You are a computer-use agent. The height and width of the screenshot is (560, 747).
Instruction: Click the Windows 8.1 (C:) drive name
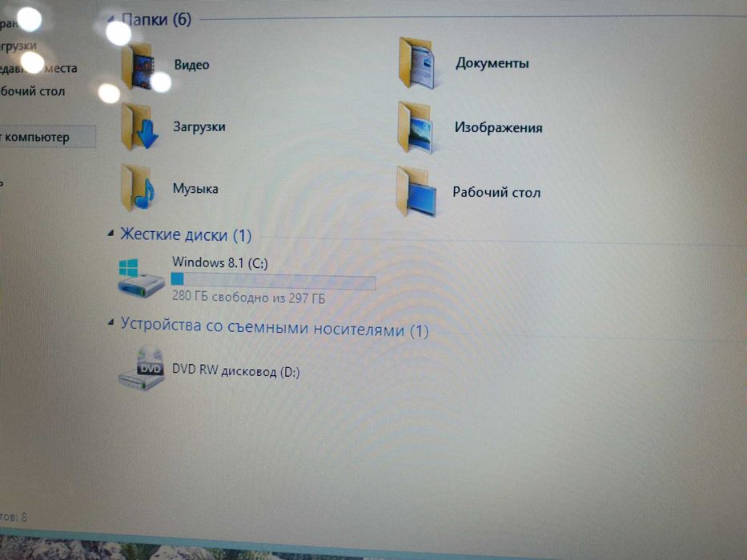[220, 262]
